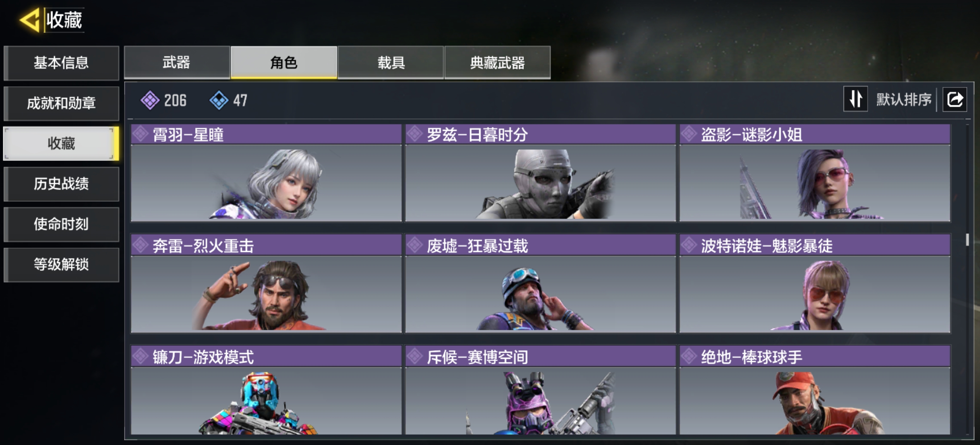Switch to the 武器 tab

[177, 62]
